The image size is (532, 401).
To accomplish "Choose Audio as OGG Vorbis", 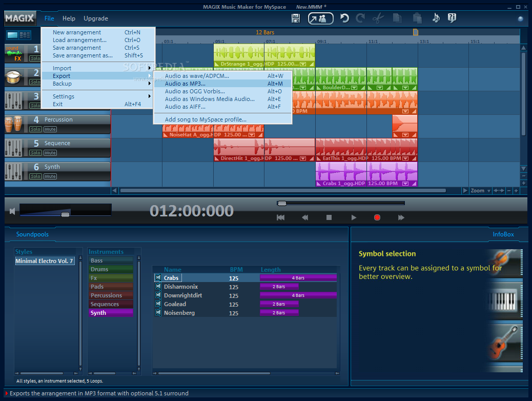I will pos(223,91).
